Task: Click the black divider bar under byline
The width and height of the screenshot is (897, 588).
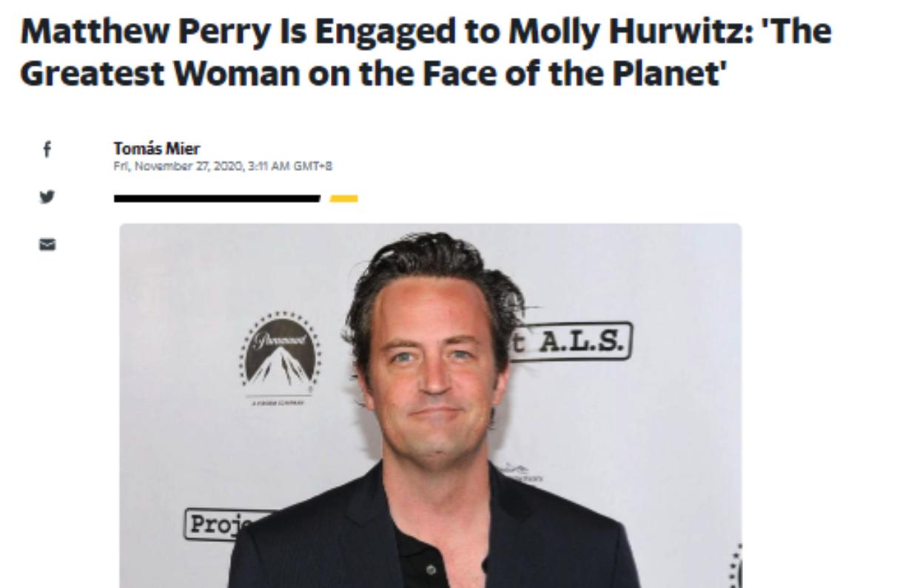Action: 217,198
